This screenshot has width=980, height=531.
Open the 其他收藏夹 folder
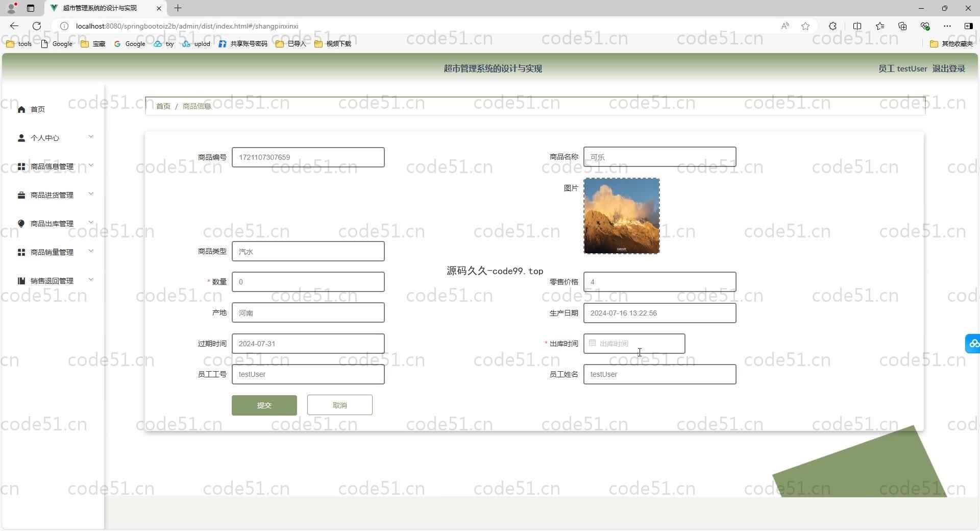951,44
